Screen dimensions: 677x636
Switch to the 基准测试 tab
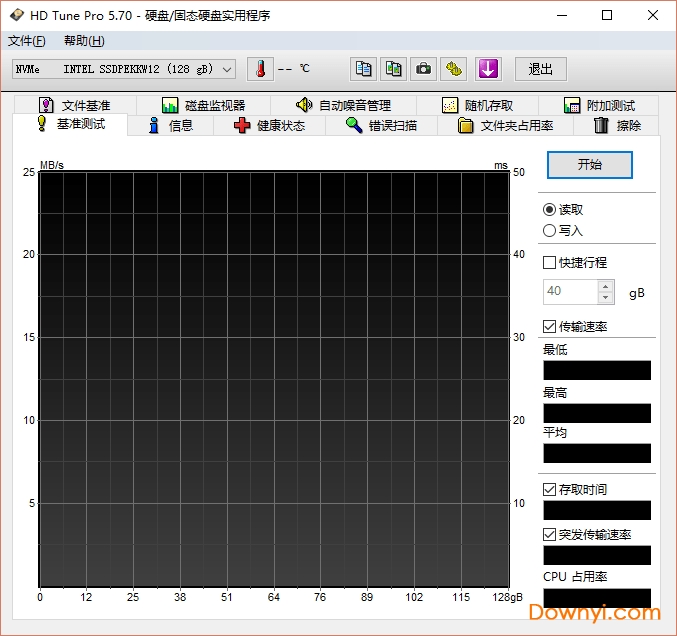coord(71,124)
